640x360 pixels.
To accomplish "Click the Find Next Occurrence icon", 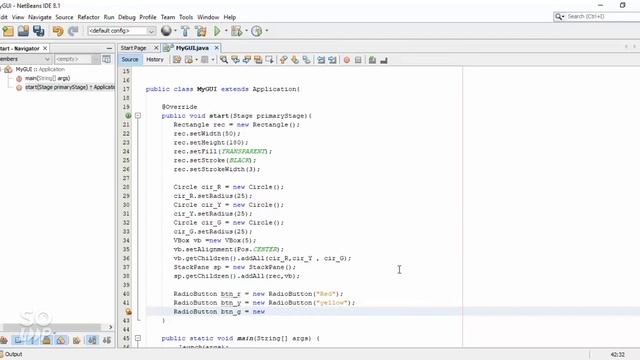I will [247, 60].
